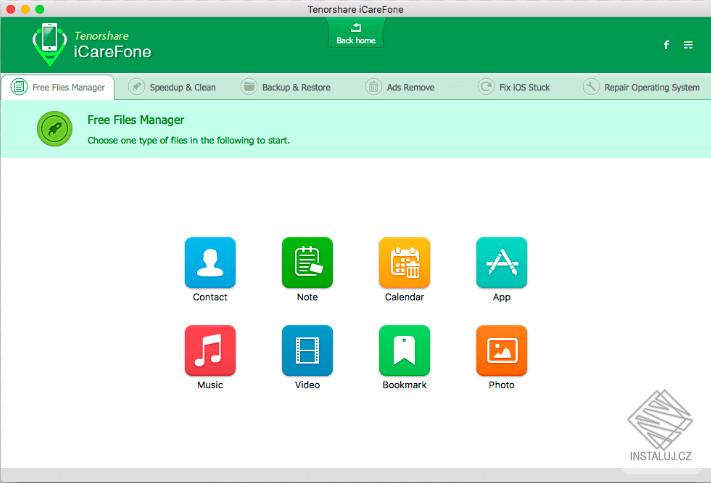Open the Bookmark file type icon

pos(404,350)
